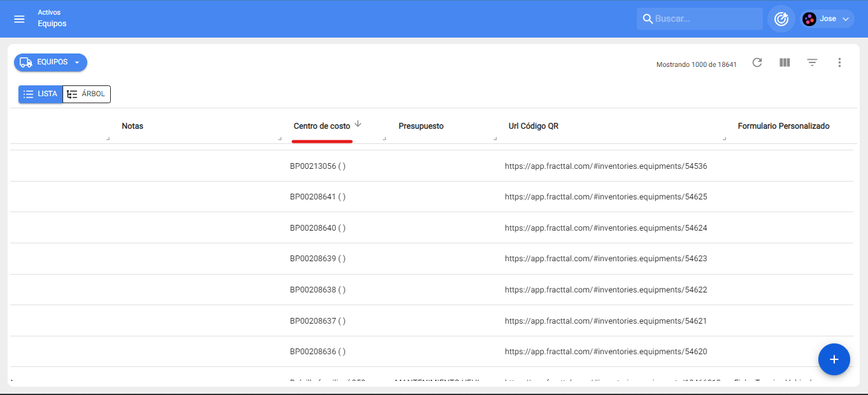Refresh the equipment list
This screenshot has height=395, width=868.
point(757,62)
